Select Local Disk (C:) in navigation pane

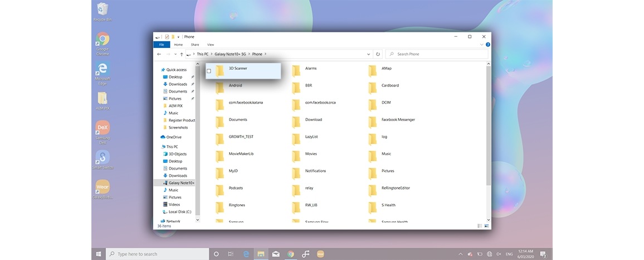click(x=177, y=211)
